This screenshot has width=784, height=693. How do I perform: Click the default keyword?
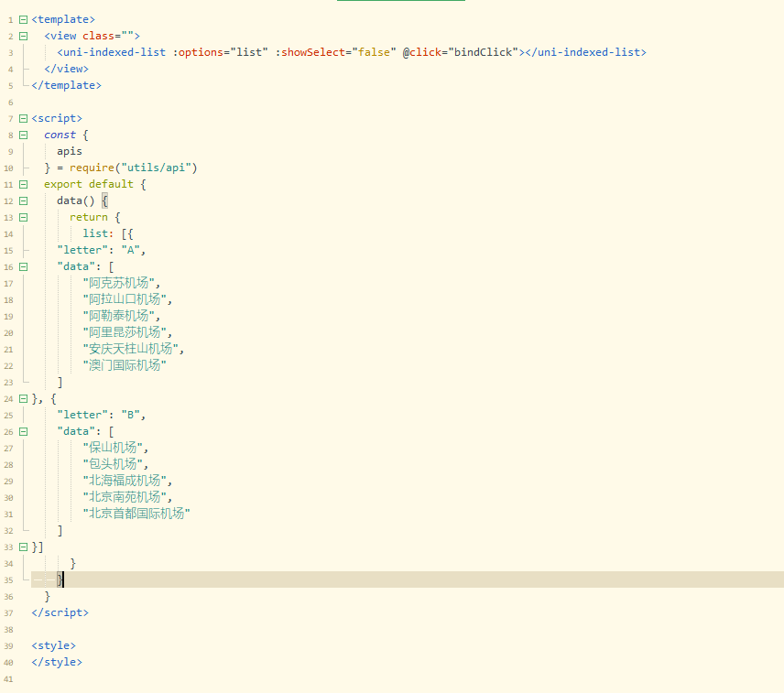tap(111, 184)
